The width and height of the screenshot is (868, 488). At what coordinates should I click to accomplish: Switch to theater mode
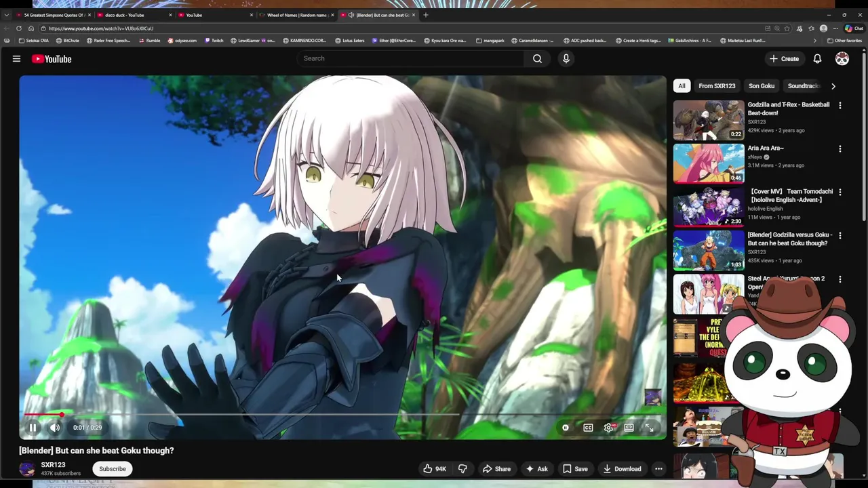pyautogui.click(x=629, y=428)
